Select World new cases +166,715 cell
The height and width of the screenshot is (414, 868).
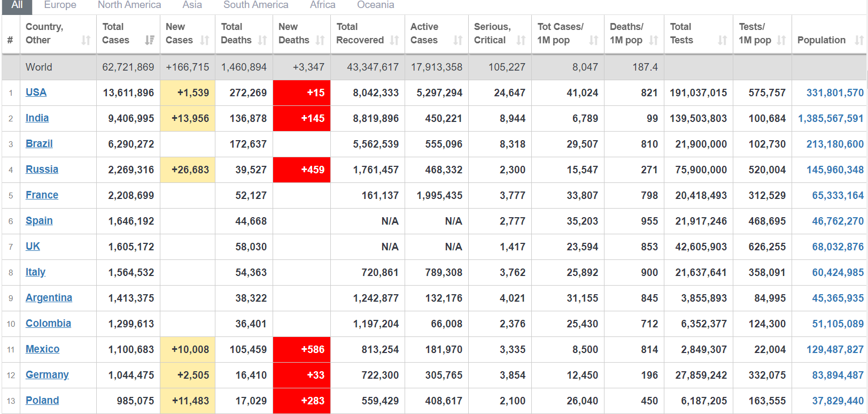click(x=188, y=67)
